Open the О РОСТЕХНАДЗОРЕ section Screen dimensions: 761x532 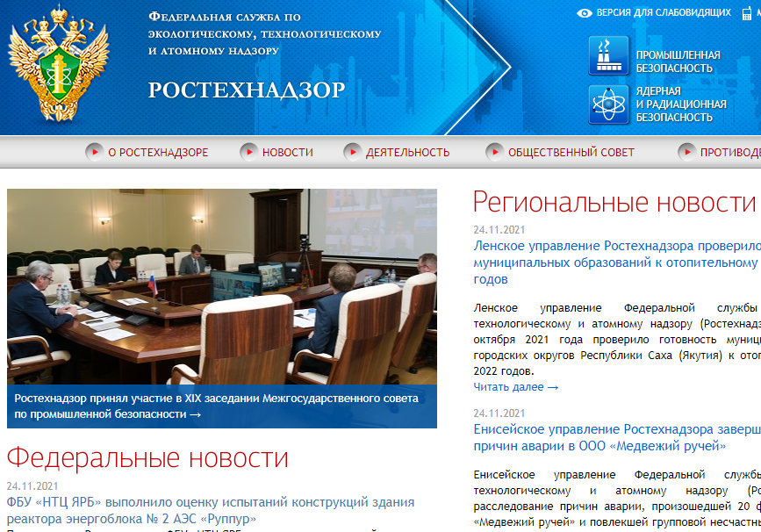click(x=156, y=151)
